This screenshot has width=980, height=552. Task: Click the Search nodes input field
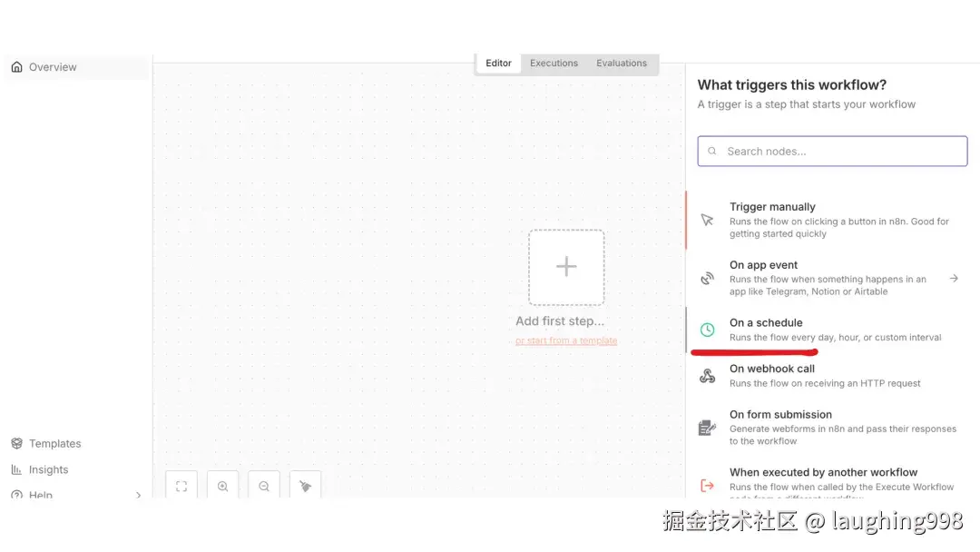832,152
